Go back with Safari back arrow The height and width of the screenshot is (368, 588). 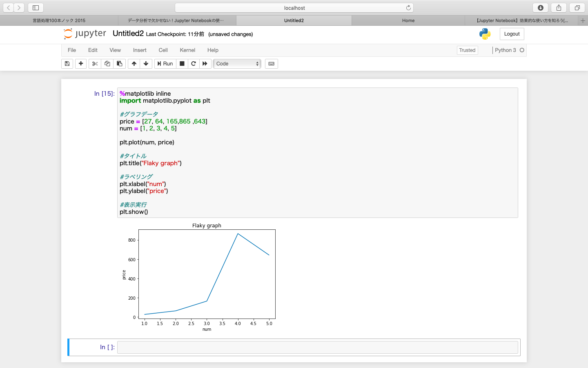[9, 8]
